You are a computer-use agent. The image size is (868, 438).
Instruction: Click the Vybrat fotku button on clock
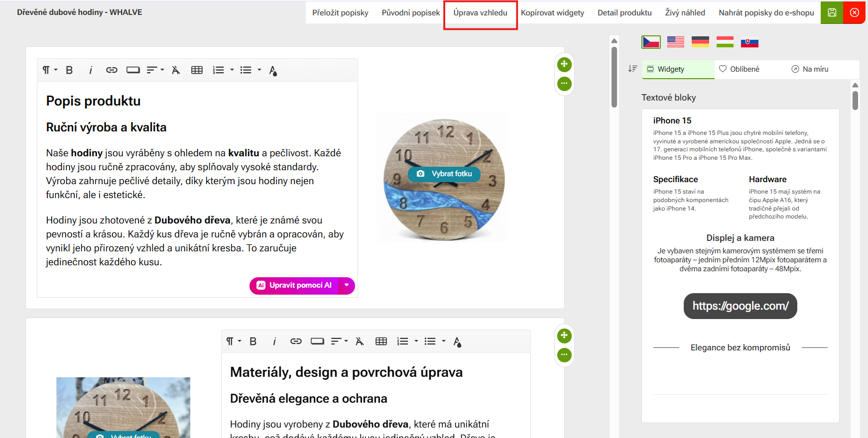click(444, 174)
